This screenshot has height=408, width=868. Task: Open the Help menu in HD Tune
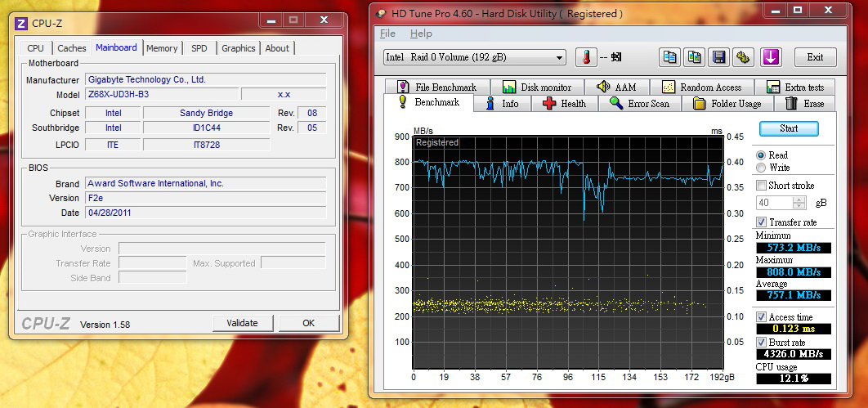(420, 34)
